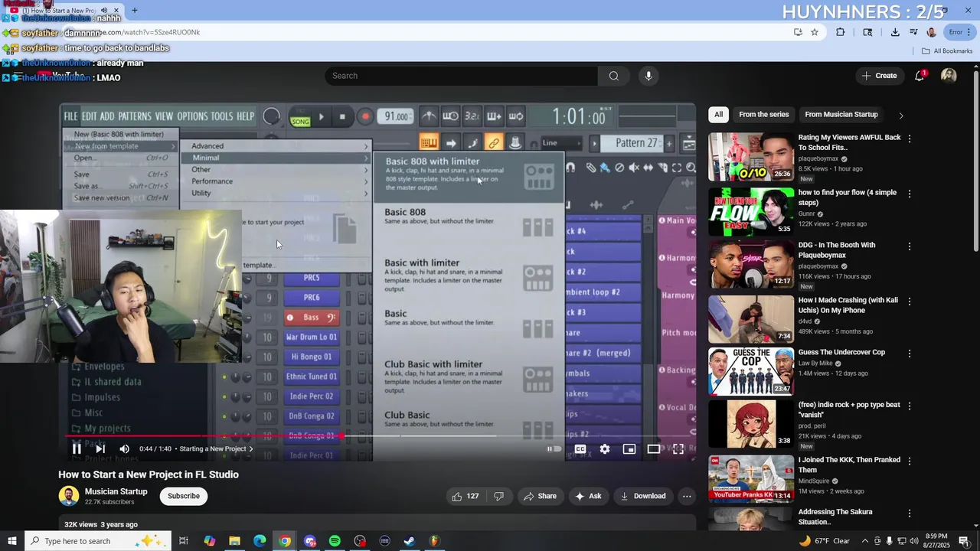Open Rating My Viewers AWFUL Back video thumbnail
The width and height of the screenshot is (980, 551).
(x=751, y=157)
